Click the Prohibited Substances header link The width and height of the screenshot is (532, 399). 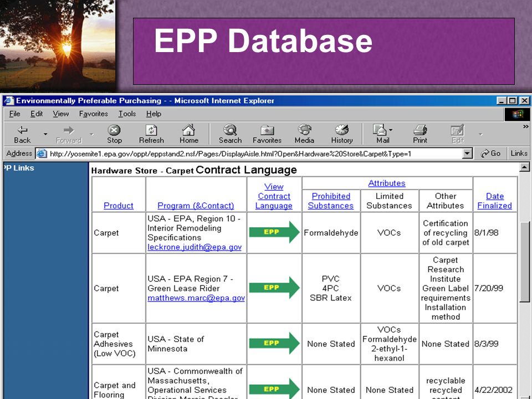click(x=331, y=201)
